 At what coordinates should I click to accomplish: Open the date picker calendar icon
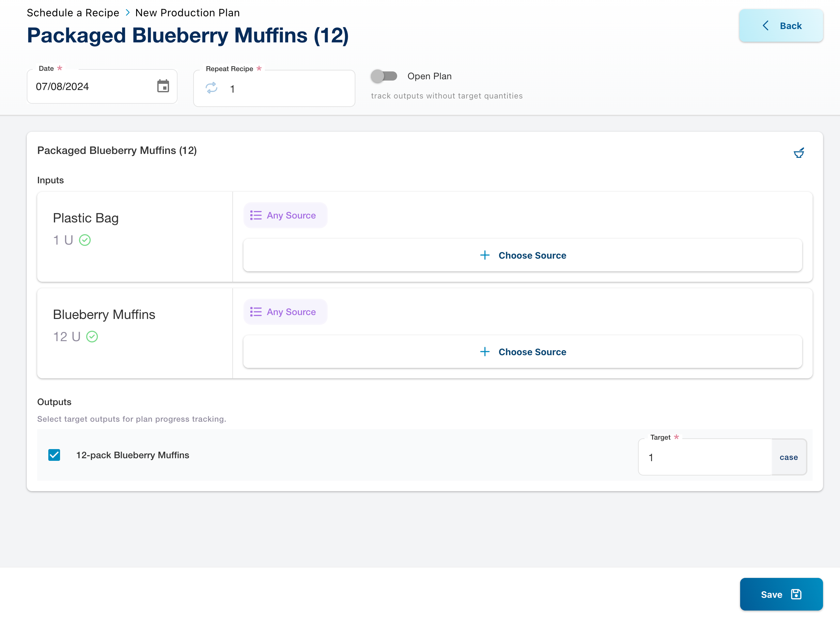tap(163, 86)
